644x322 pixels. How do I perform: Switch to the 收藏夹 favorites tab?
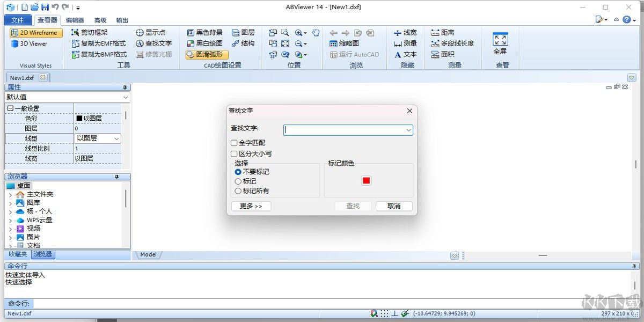[x=17, y=254]
